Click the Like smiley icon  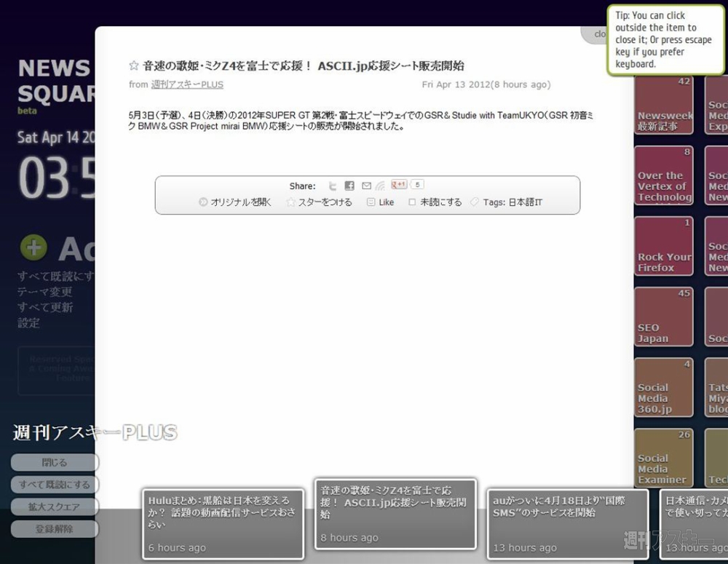tap(371, 202)
